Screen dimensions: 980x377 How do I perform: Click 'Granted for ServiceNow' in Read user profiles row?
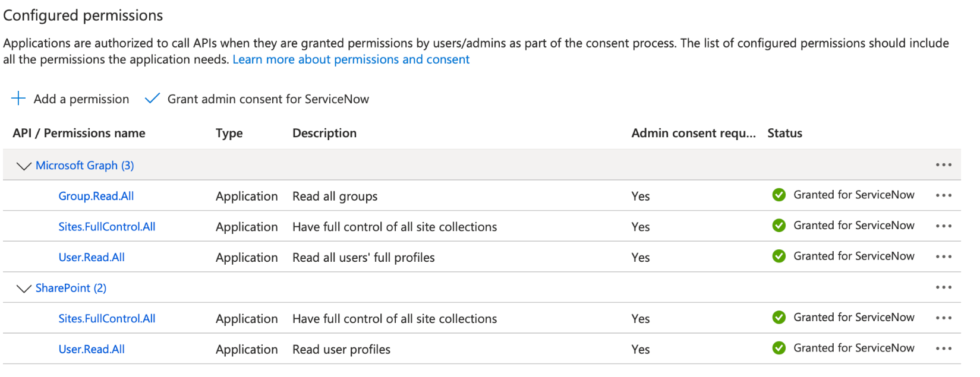854,348
